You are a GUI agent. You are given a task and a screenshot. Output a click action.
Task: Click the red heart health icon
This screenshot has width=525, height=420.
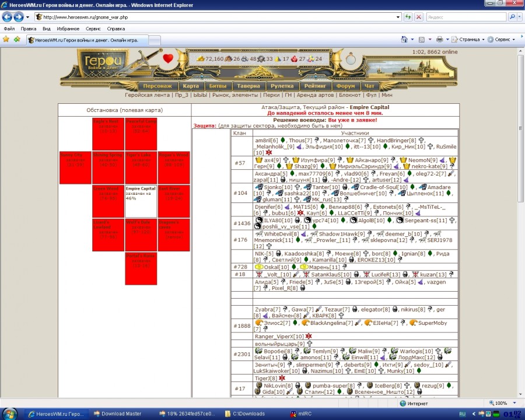click(168, 58)
